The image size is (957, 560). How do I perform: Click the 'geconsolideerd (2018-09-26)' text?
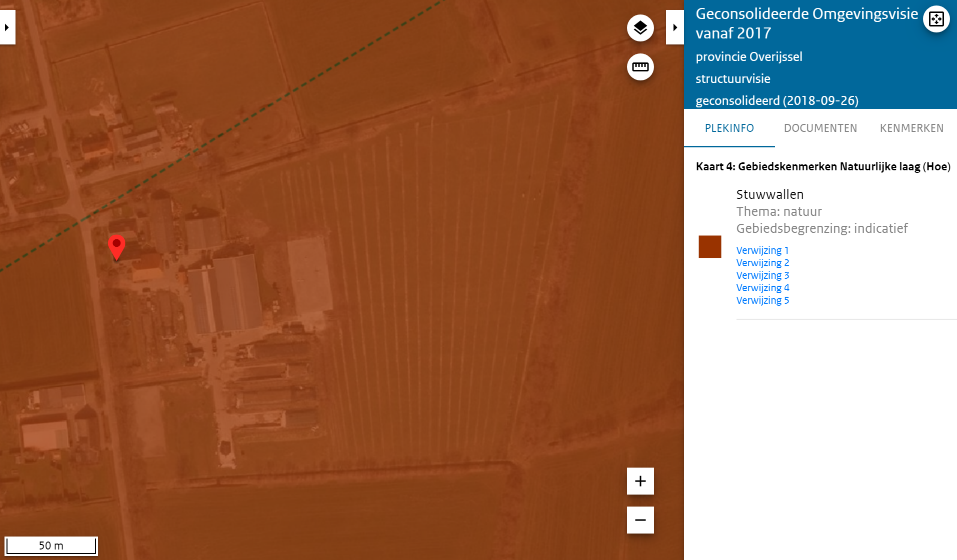pyautogui.click(x=776, y=101)
